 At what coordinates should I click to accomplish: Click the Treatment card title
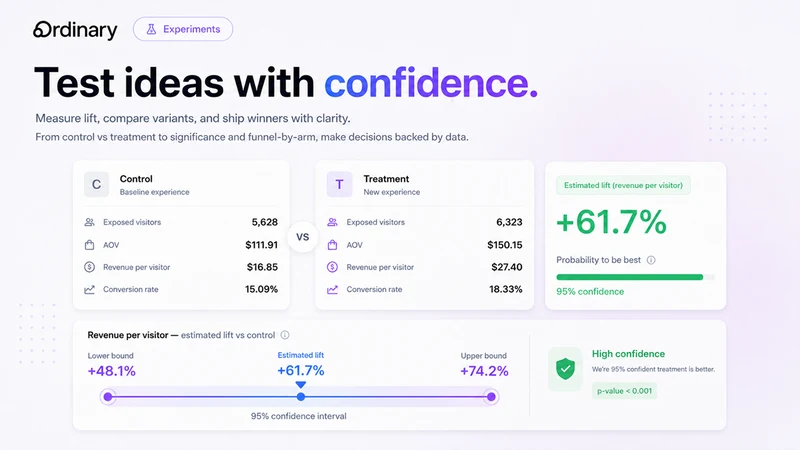pos(386,179)
